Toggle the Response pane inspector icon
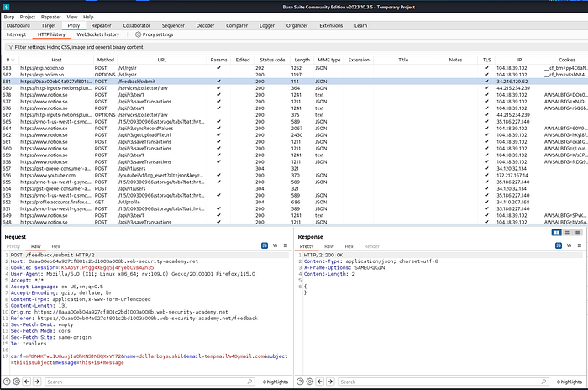Screen dimensions: 588x390 pyautogui.click(x=559, y=245)
